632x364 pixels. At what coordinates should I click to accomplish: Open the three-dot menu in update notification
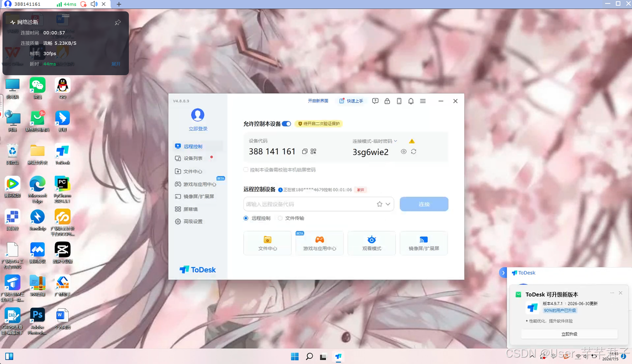[612, 293]
